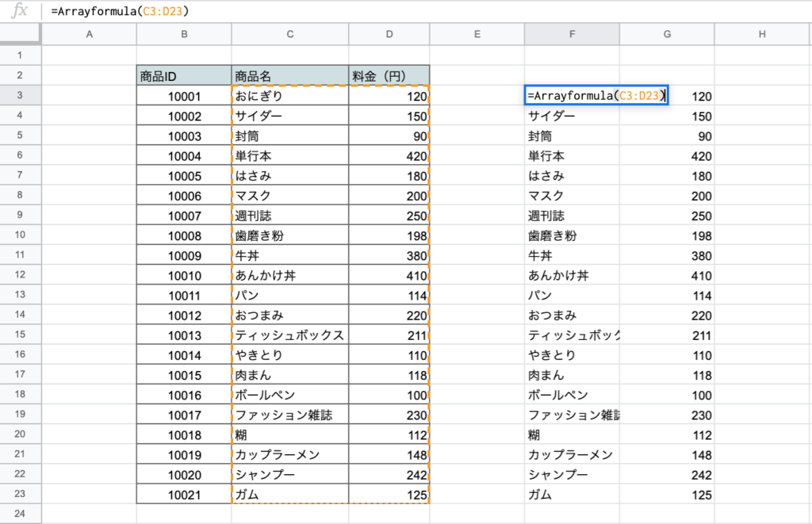Click the select-all corner box
Image resolution: width=812 pixels, height=524 pixels.
[x=20, y=34]
